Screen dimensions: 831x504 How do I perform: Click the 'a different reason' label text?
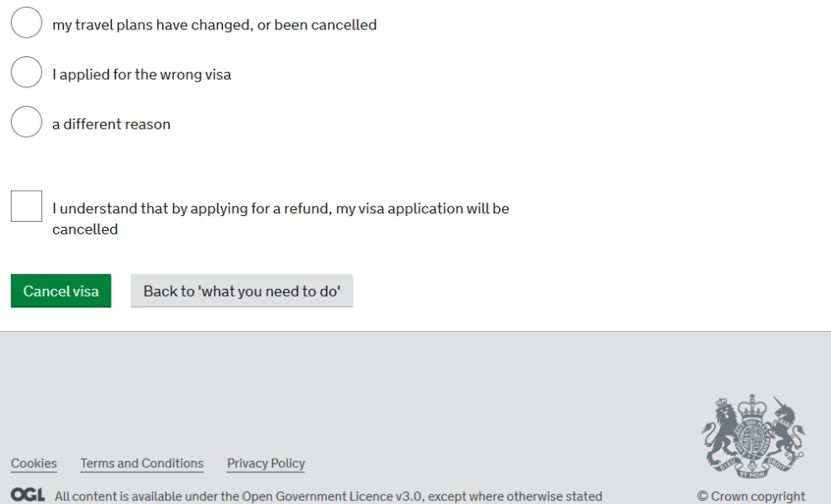tap(111, 124)
